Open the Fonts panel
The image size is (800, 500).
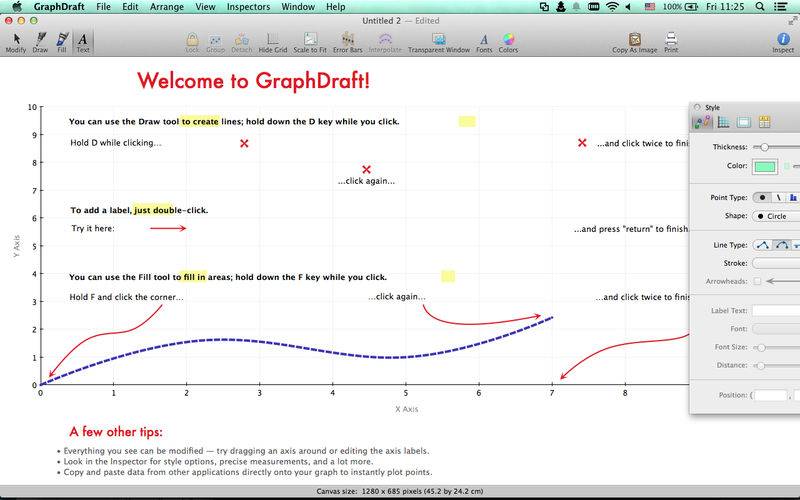[484, 43]
